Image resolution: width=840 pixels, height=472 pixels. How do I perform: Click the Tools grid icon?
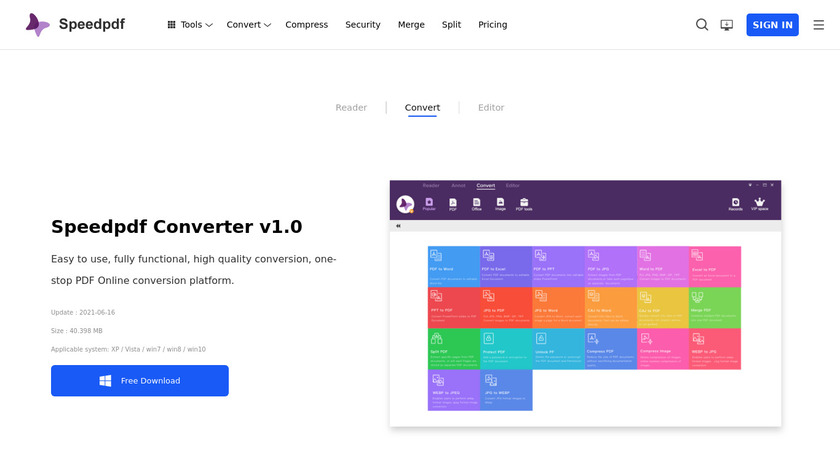tap(171, 25)
